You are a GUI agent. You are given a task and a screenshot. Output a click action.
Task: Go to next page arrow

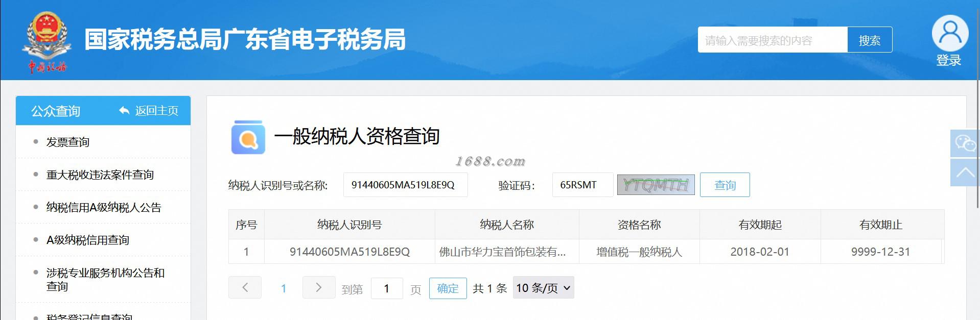(319, 287)
